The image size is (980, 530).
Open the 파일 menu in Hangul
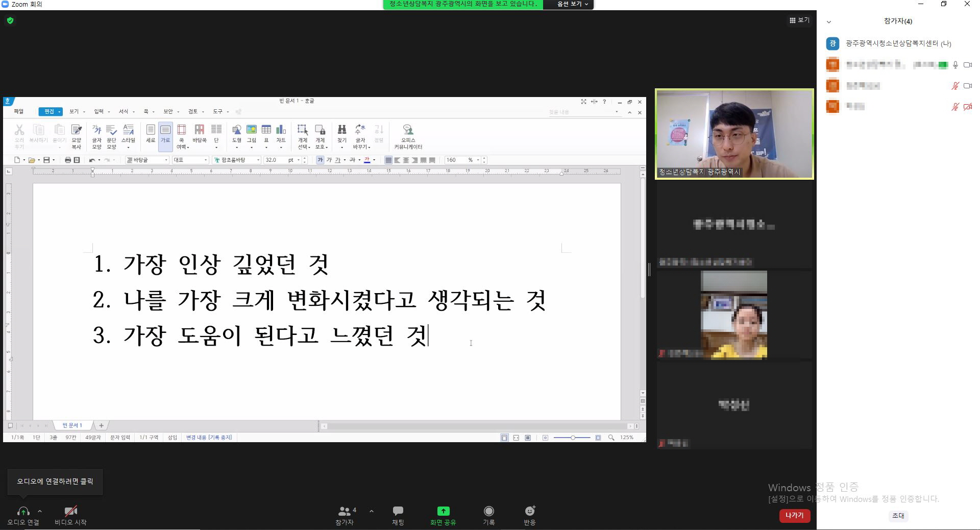tap(19, 111)
